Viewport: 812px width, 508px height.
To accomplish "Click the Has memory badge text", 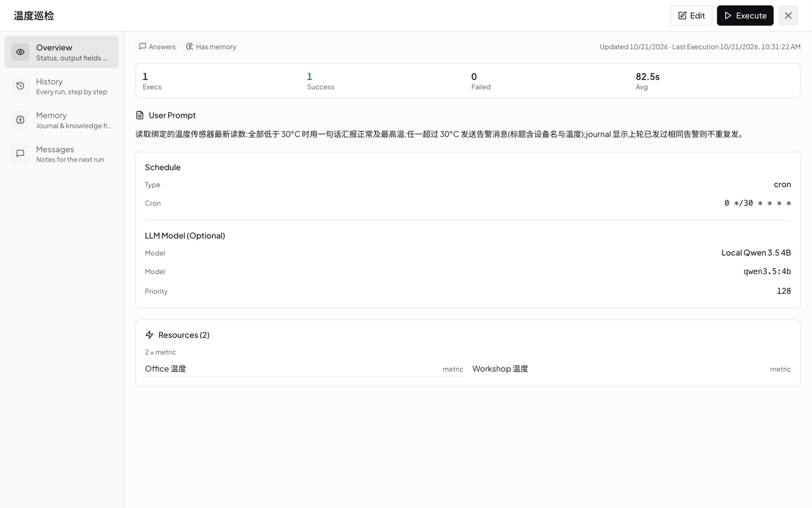I will [x=216, y=47].
